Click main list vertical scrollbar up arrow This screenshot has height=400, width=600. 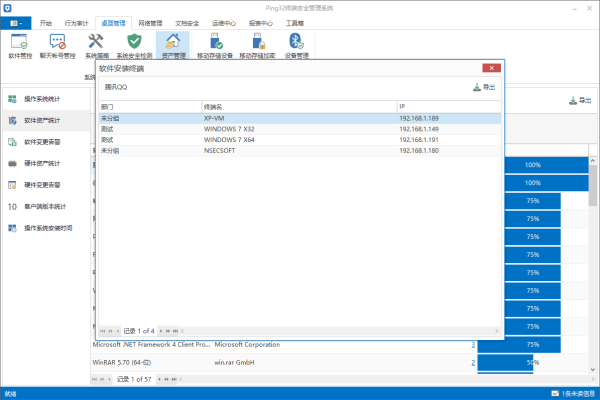click(x=593, y=161)
